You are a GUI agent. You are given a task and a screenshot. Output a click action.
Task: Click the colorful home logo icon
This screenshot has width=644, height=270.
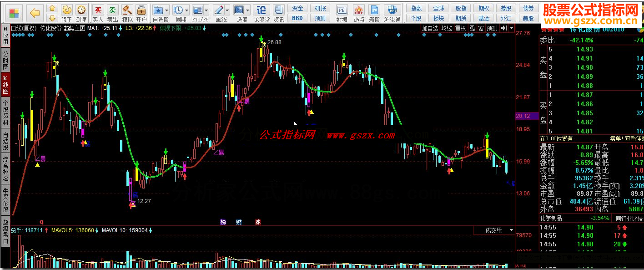15,13
